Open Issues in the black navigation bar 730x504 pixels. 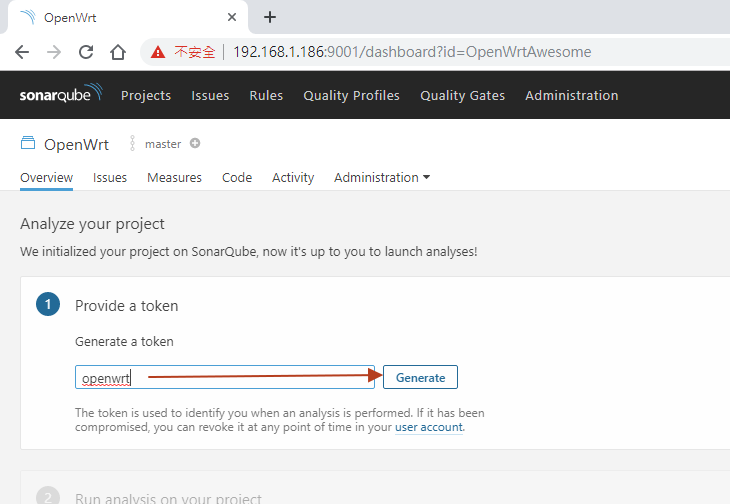click(x=210, y=95)
